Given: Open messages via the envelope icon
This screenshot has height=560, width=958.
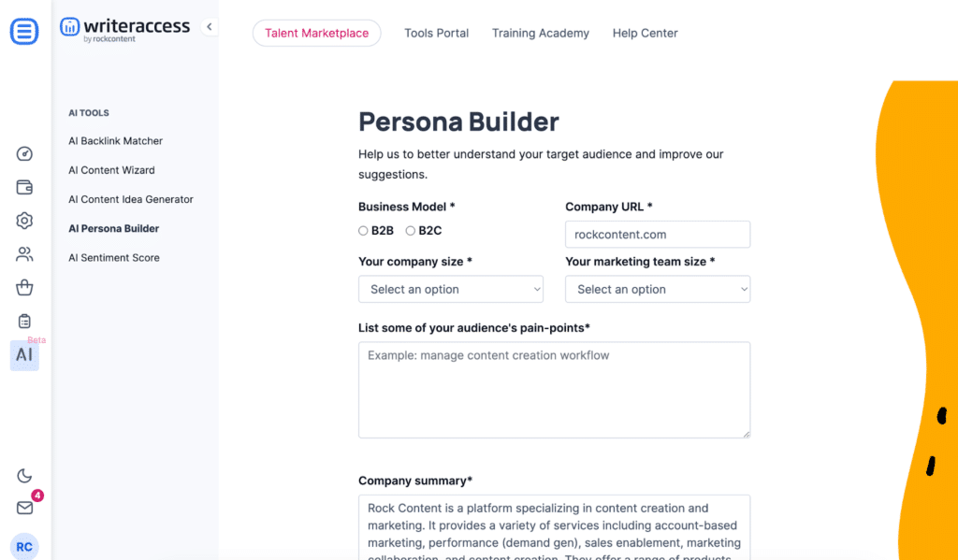Looking at the screenshot, I should point(24,508).
